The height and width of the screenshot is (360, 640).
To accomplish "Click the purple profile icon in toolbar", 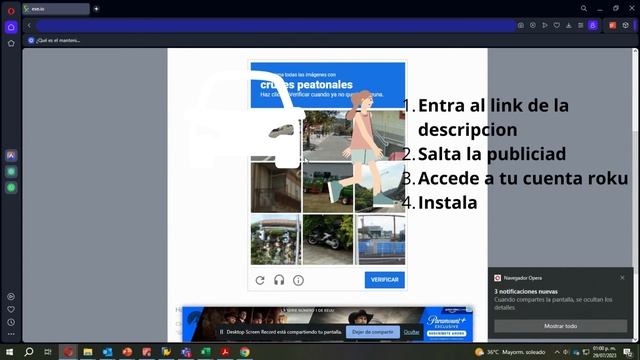I will pos(593,25).
